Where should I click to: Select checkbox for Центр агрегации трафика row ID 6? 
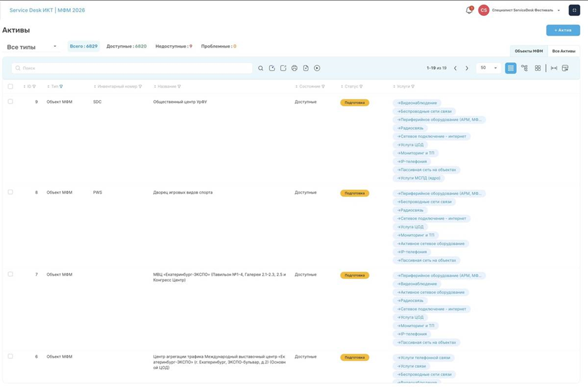pos(11,356)
